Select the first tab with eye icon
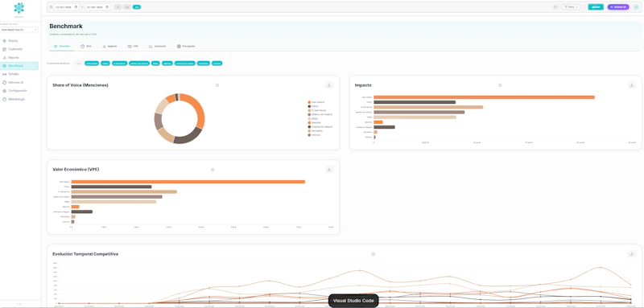The height and width of the screenshot is (308, 644). click(62, 47)
